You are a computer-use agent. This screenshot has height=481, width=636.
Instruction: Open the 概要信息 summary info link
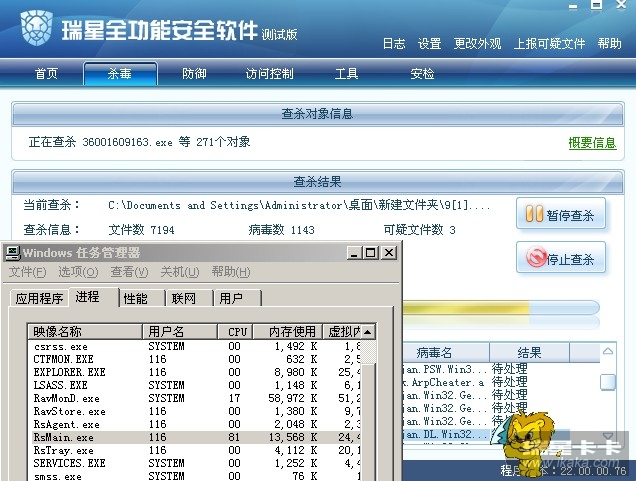tap(592, 143)
